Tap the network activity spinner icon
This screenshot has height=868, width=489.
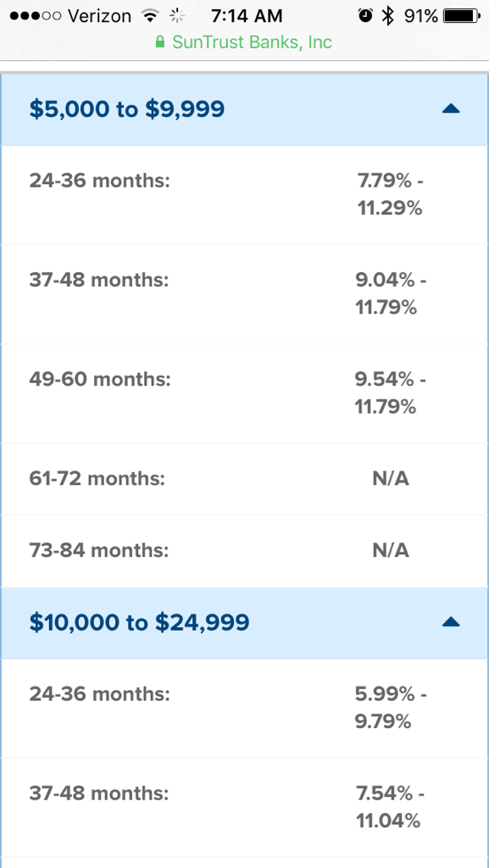coord(176,17)
